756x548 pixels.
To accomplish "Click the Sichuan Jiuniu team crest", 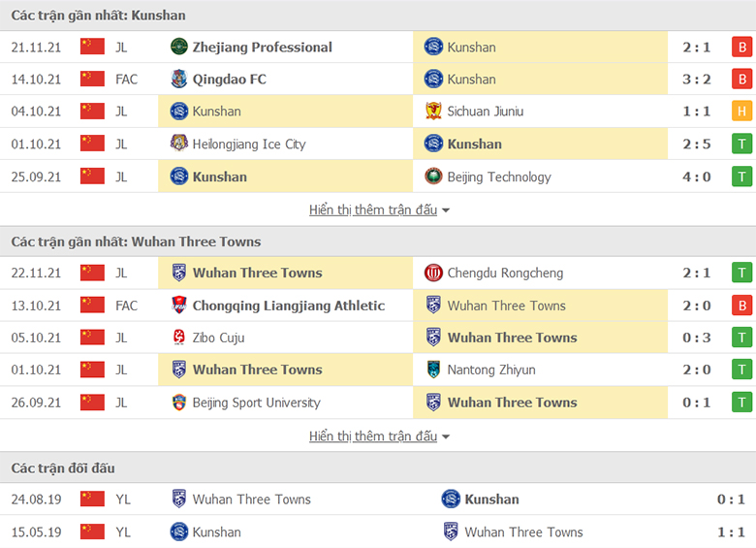I will point(433,111).
